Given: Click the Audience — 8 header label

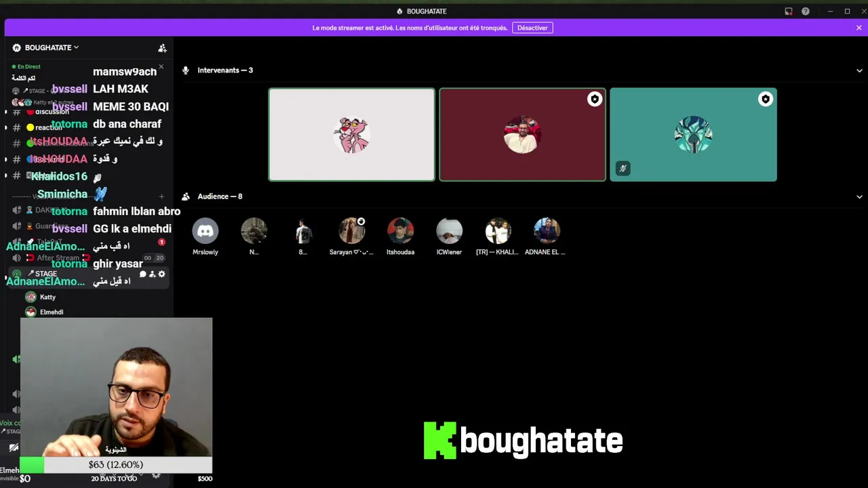Looking at the screenshot, I should point(220,197).
